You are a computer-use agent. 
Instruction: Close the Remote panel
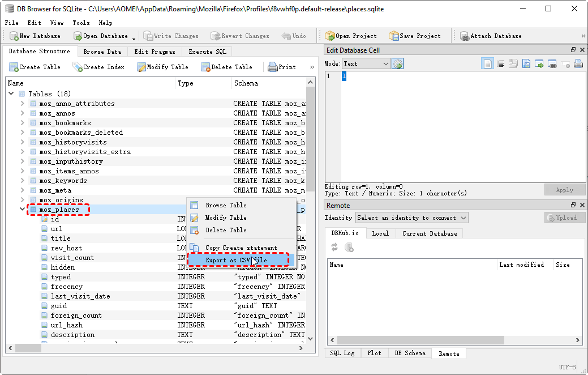point(582,205)
